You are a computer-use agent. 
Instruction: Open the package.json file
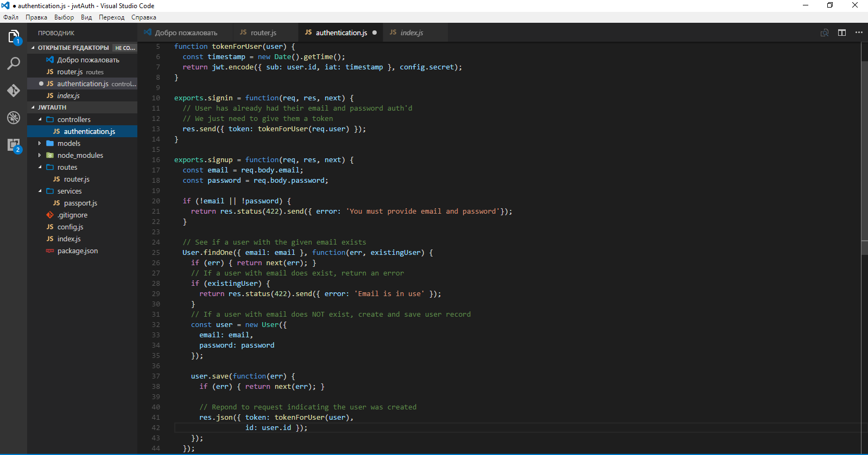point(82,251)
